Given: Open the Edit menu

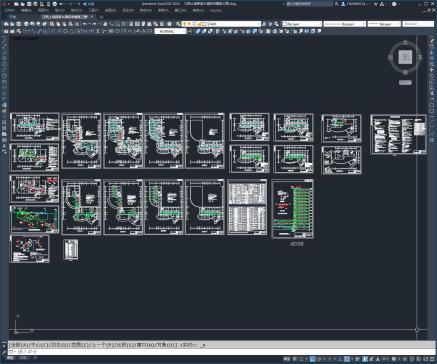Looking at the screenshot, I should [x=26, y=11].
